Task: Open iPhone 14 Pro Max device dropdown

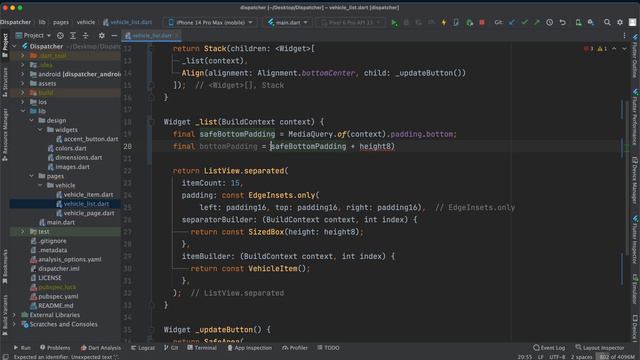Action: [211, 22]
